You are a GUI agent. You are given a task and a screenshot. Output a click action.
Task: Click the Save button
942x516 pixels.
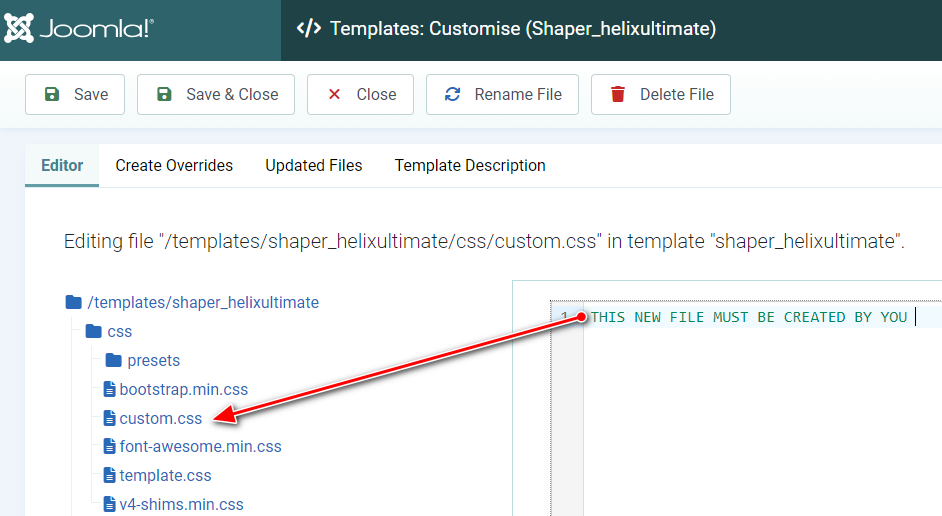[75, 94]
